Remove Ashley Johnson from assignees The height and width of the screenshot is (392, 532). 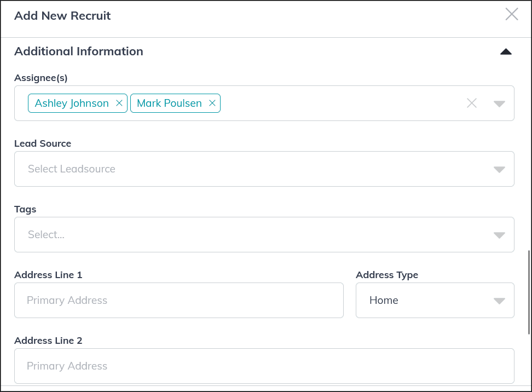pyautogui.click(x=119, y=103)
